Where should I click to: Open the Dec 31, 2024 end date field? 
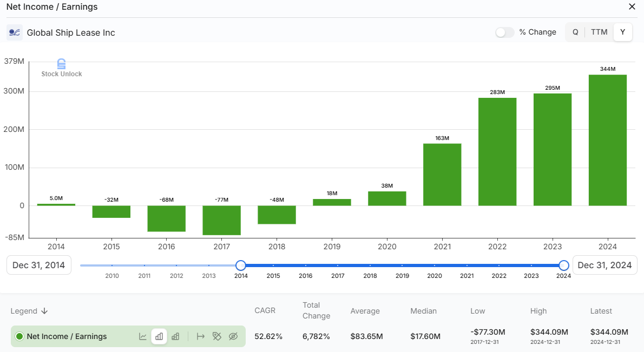[x=605, y=265]
